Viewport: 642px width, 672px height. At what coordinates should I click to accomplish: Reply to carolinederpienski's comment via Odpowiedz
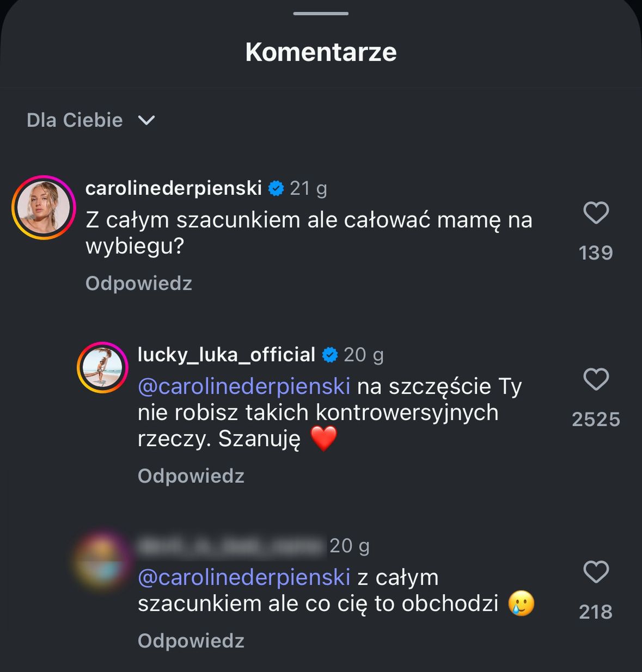click(139, 283)
